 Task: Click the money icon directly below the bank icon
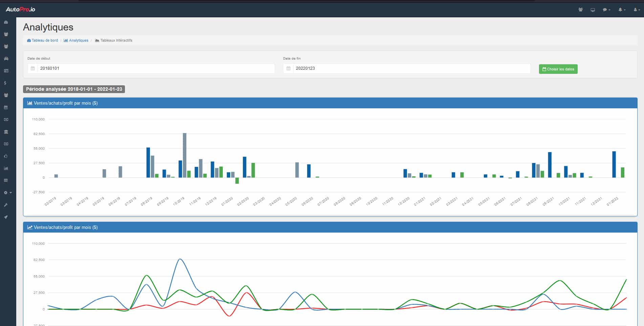6,144
